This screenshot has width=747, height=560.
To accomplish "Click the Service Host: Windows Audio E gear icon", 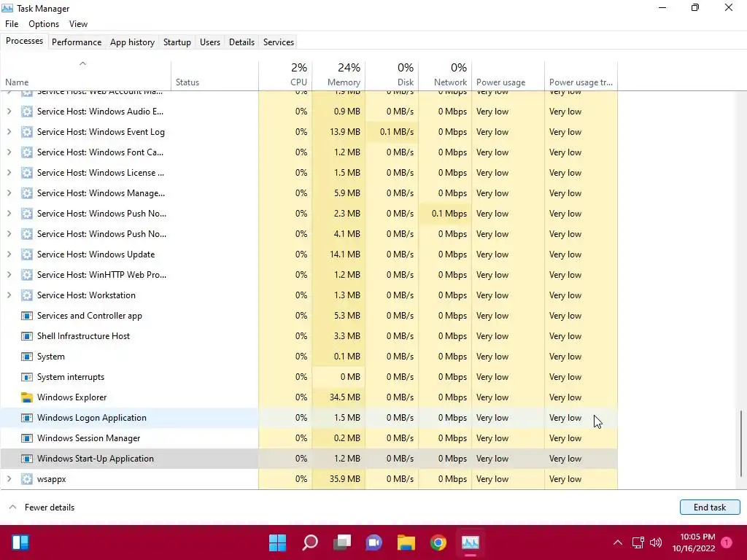I will 27,112.
